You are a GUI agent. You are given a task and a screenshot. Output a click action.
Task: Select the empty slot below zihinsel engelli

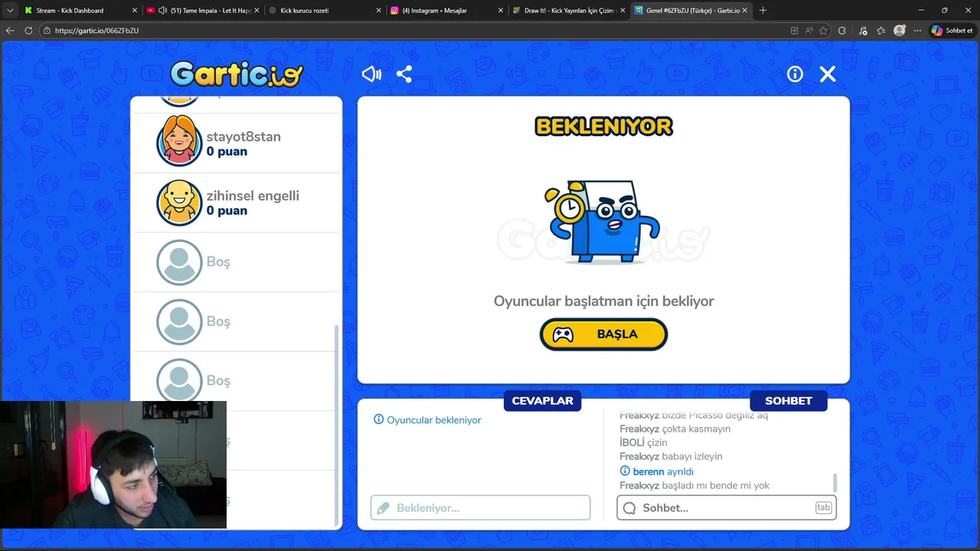coord(237,262)
